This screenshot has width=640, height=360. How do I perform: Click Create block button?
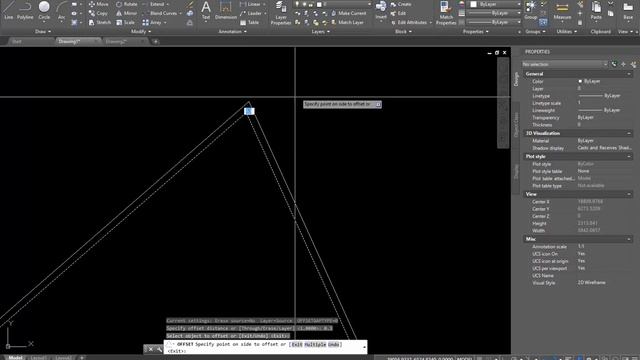(x=401, y=4)
